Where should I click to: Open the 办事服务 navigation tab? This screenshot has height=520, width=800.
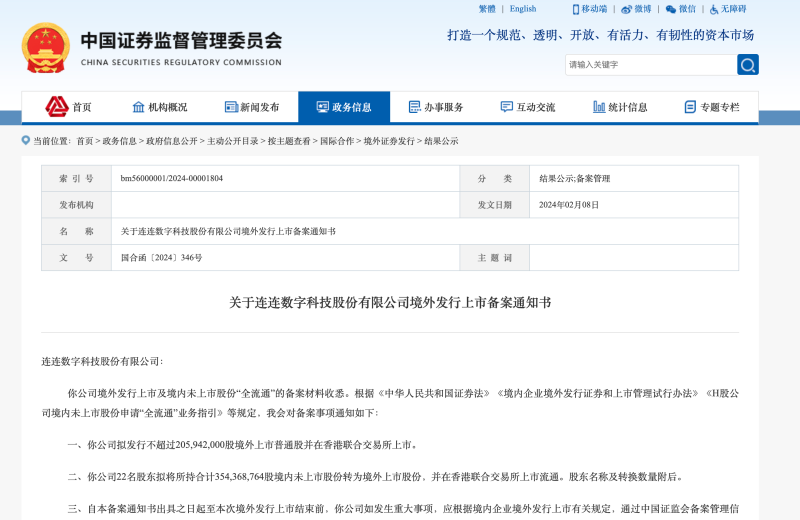[436, 107]
